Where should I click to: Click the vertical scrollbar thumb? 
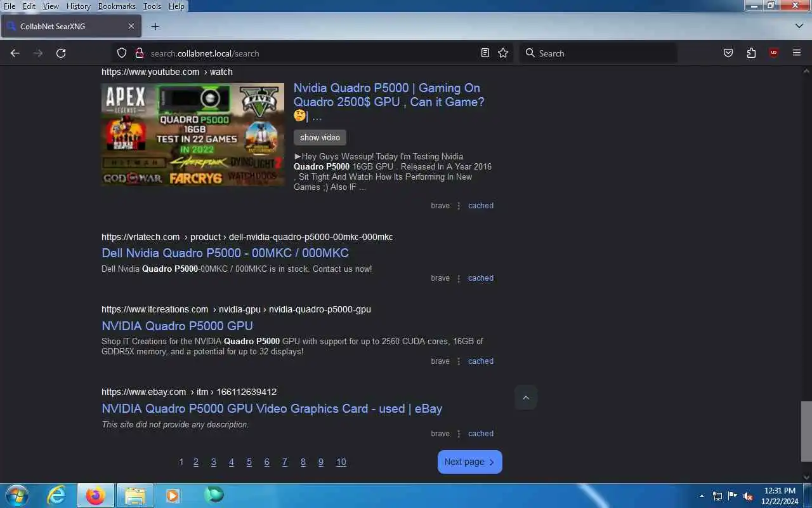[x=806, y=431]
